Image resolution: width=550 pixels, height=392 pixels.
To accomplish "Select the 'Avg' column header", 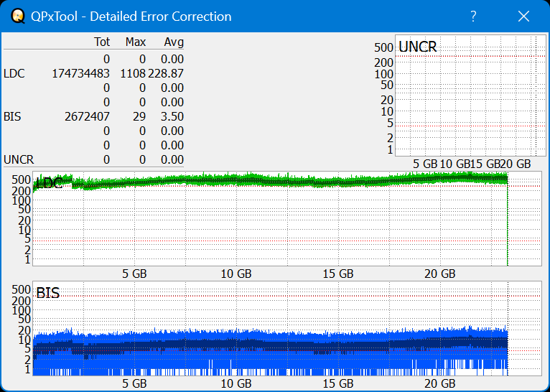I will [174, 42].
